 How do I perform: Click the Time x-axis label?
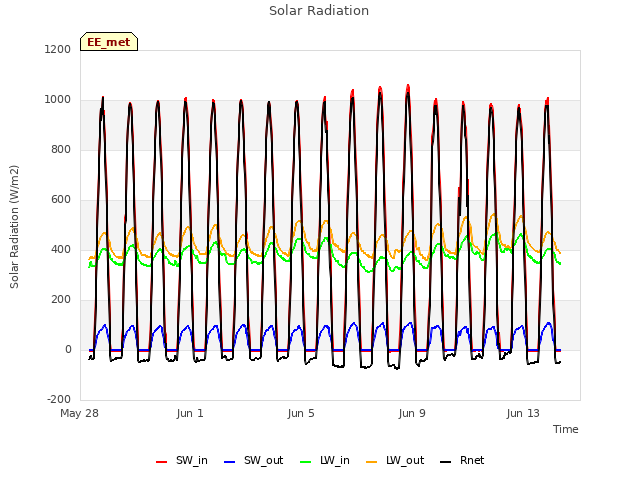[566, 429]
